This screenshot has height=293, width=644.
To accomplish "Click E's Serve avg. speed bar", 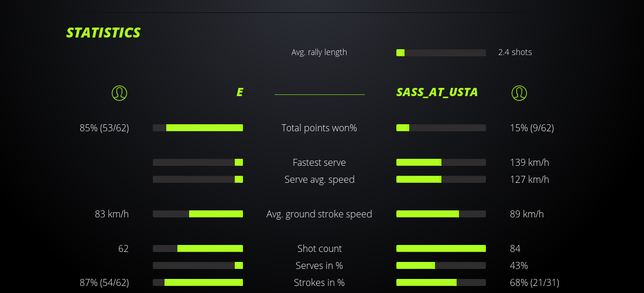I will (x=198, y=179).
